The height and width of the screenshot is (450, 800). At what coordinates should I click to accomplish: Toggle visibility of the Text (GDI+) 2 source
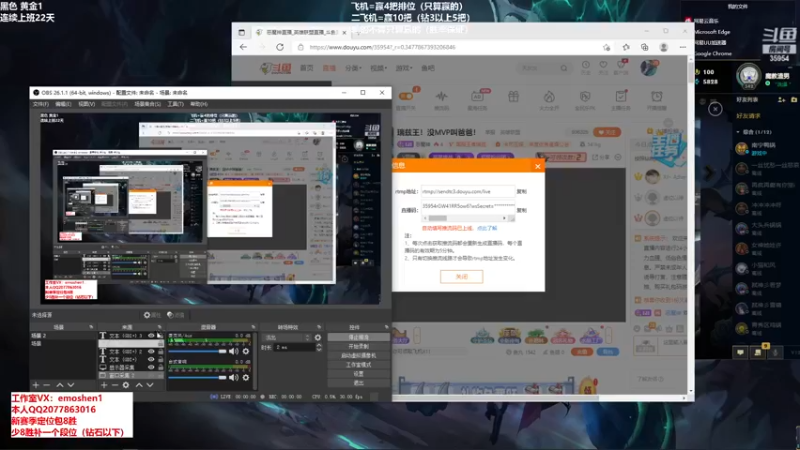pyautogui.click(x=151, y=352)
